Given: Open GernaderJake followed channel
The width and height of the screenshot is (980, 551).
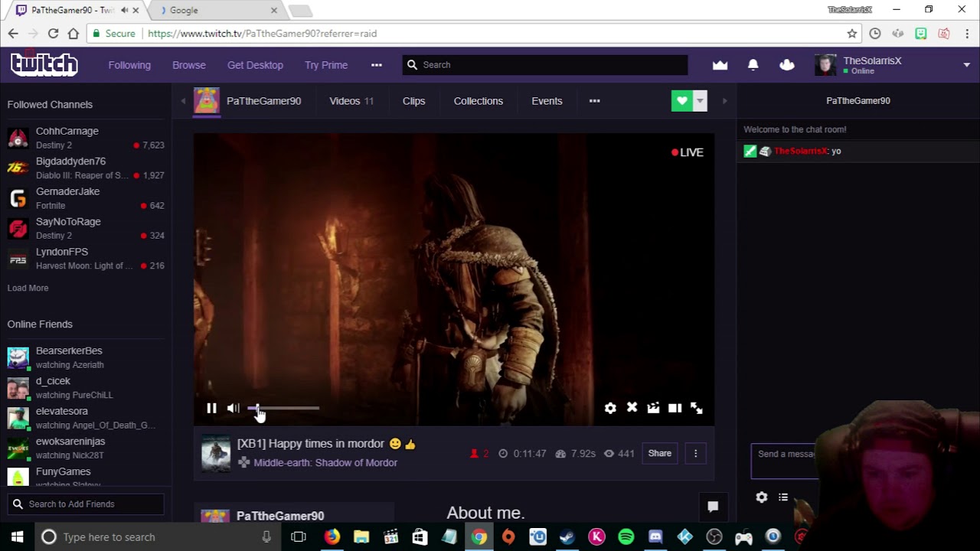Looking at the screenshot, I should (x=86, y=198).
